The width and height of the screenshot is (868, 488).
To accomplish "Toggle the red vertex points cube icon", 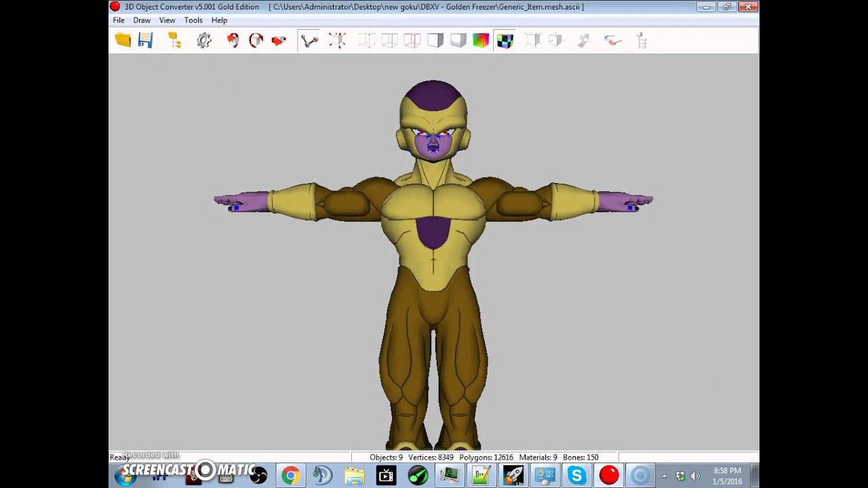I will 337,41.
